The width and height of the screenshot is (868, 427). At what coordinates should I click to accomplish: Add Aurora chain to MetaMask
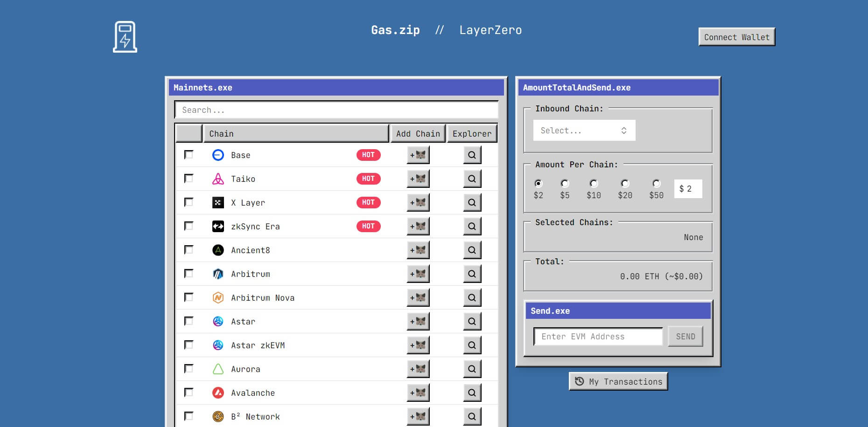point(418,369)
